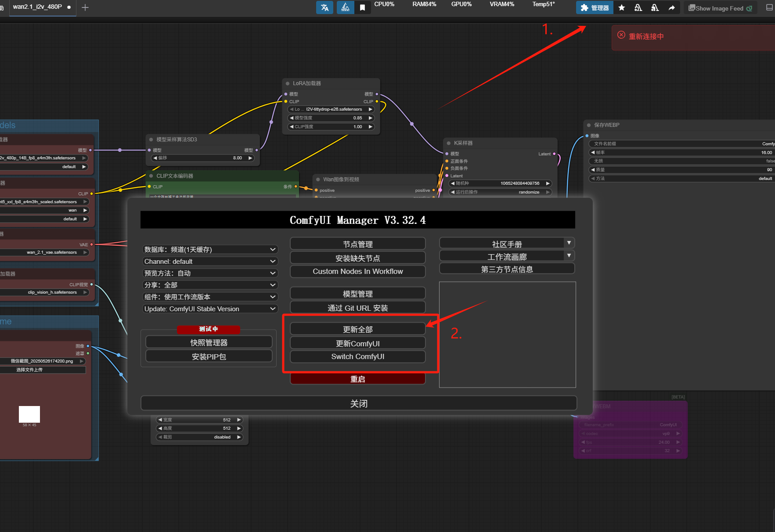Expand the 社区手册 dropdown arrow
This screenshot has height=532, width=775.
pos(569,243)
